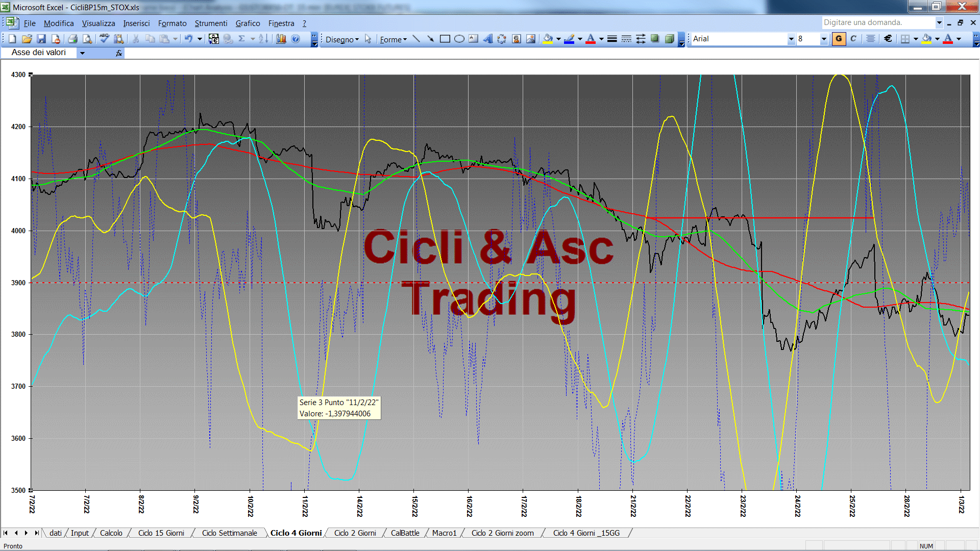Click the Print icon
This screenshot has width=980, height=551.
[72, 39]
